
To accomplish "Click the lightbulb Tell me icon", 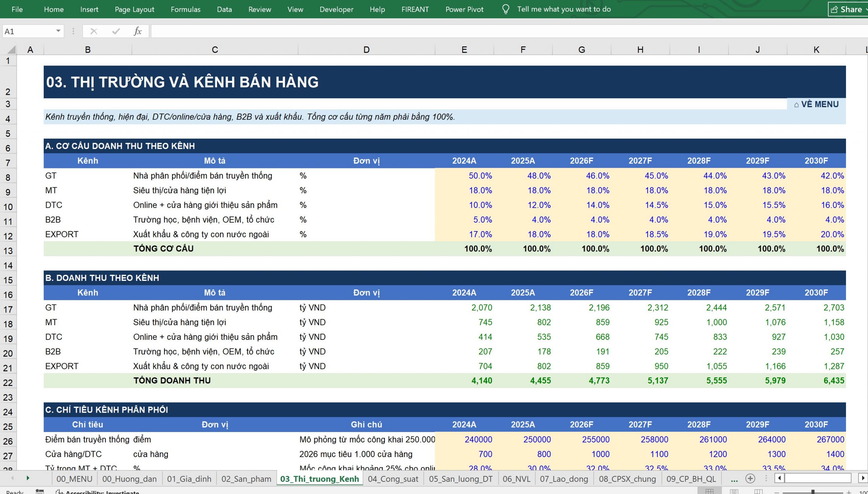I will click(x=506, y=9).
